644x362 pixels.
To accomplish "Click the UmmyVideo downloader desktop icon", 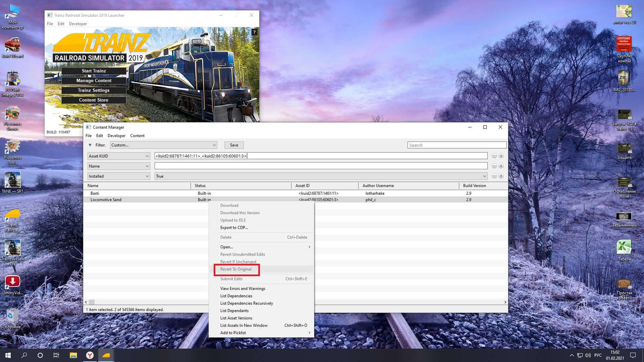I will (x=12, y=284).
